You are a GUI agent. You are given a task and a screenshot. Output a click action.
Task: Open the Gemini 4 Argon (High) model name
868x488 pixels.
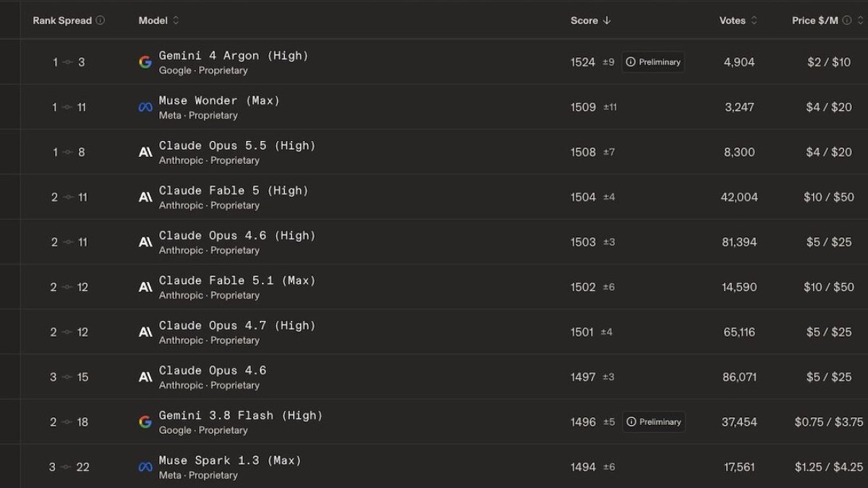[x=234, y=56]
